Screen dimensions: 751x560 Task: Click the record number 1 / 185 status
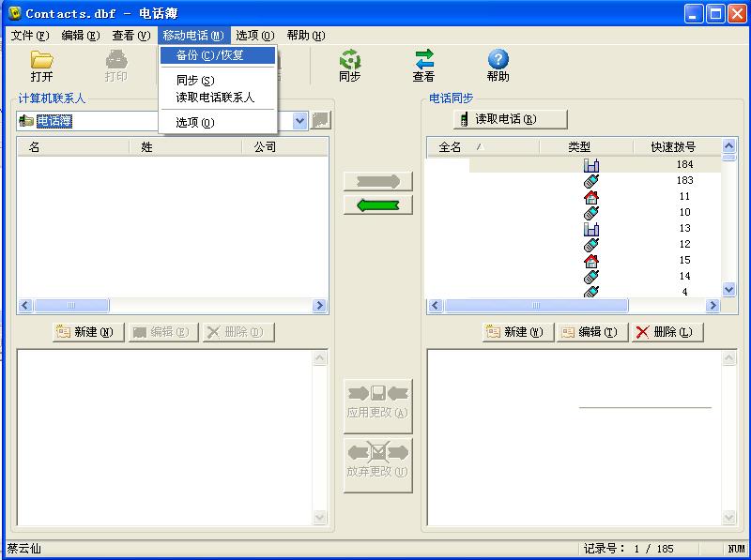pyautogui.click(x=628, y=549)
